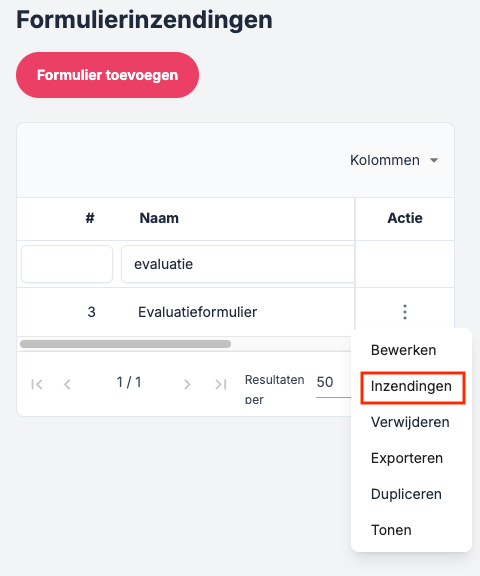The image size is (480, 576).
Task: Click the Evaluatieformulier row name
Action: [197, 312]
